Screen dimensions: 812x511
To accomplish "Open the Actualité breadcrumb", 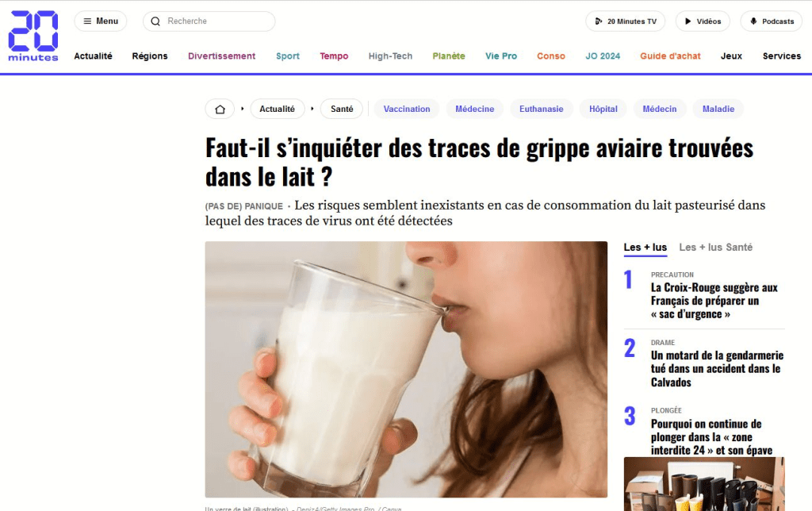I will (x=277, y=109).
